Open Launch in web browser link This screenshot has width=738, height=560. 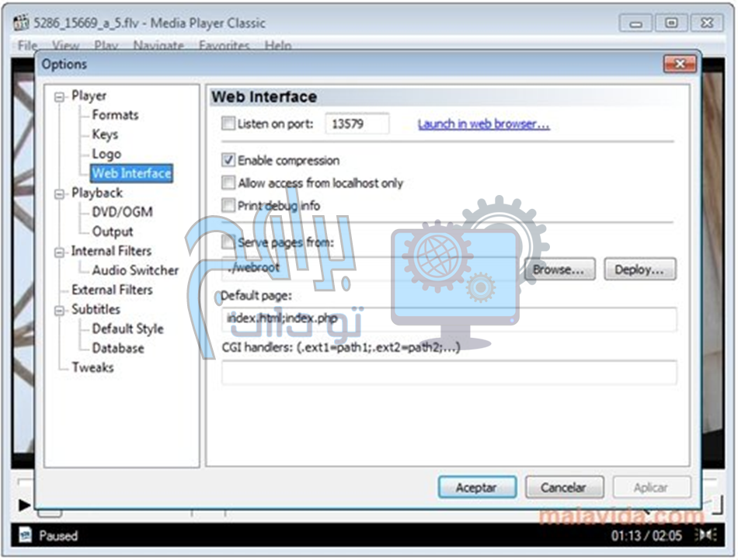pos(483,124)
